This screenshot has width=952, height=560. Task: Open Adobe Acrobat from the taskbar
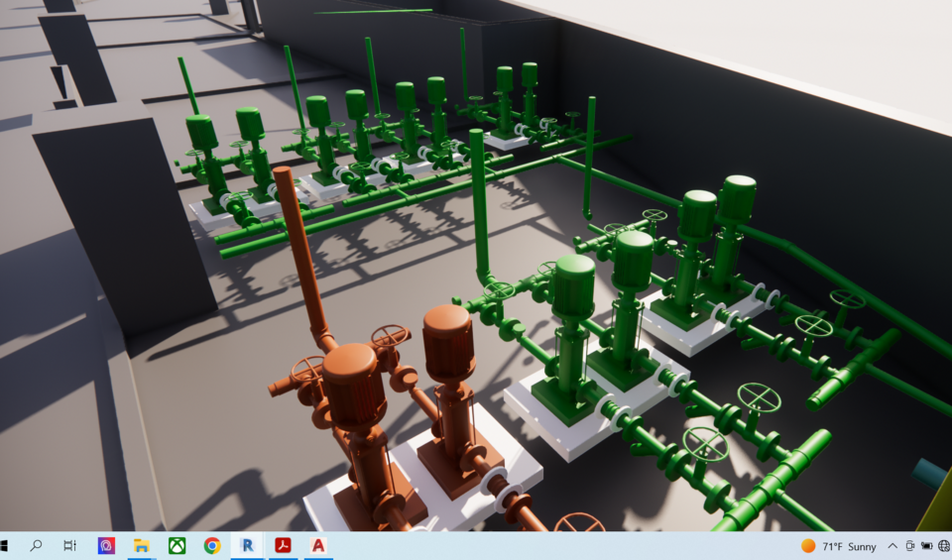(x=283, y=545)
